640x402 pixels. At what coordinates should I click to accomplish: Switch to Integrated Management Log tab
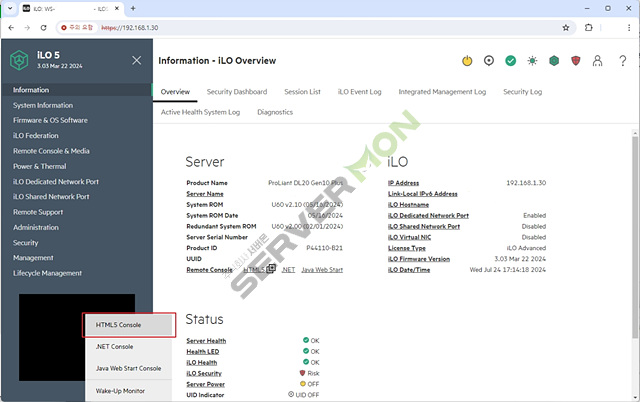[x=442, y=92]
